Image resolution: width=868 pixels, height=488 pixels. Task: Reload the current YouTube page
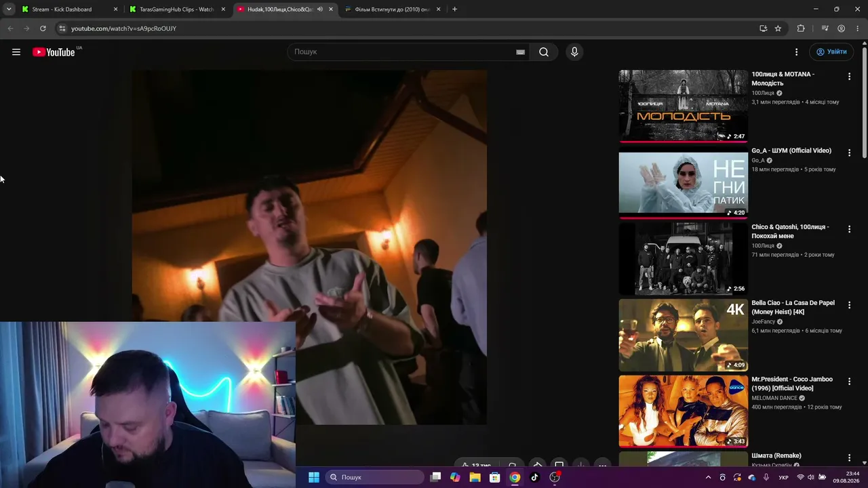coord(43,28)
